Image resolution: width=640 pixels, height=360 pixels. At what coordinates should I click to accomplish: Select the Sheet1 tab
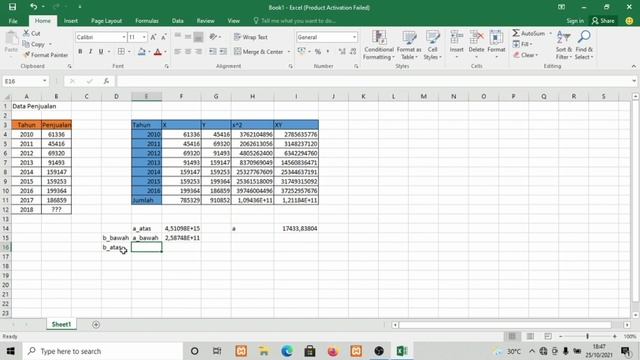tap(61, 324)
